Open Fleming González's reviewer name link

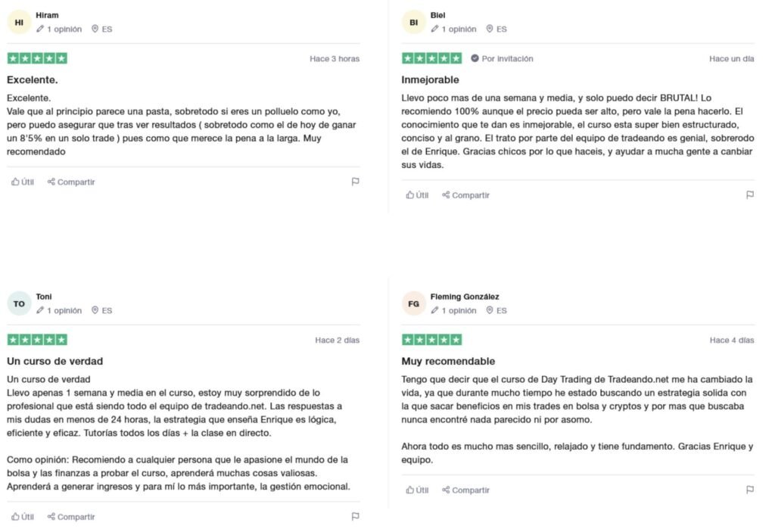pyautogui.click(x=465, y=297)
